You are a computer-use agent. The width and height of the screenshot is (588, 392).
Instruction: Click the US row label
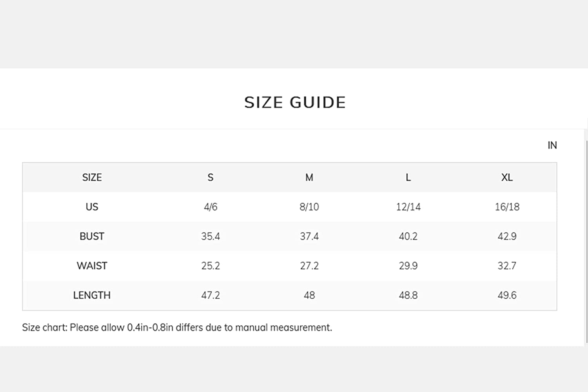(x=92, y=207)
